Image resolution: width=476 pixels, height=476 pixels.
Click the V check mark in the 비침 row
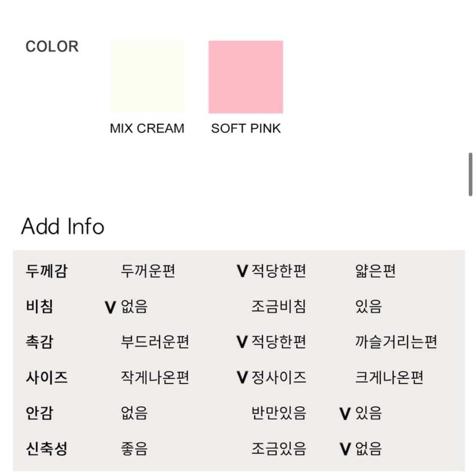(110, 307)
